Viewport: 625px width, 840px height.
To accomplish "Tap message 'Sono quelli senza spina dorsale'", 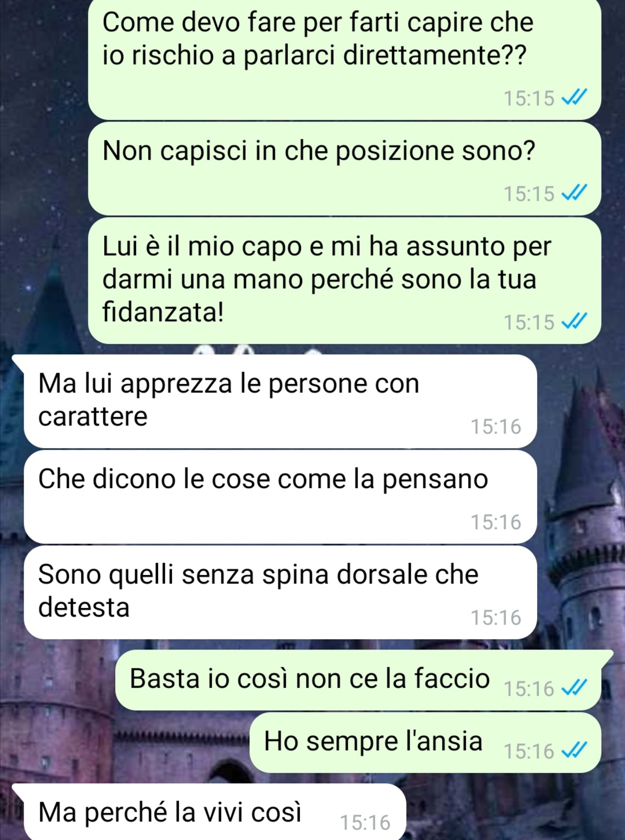I will coord(281,593).
